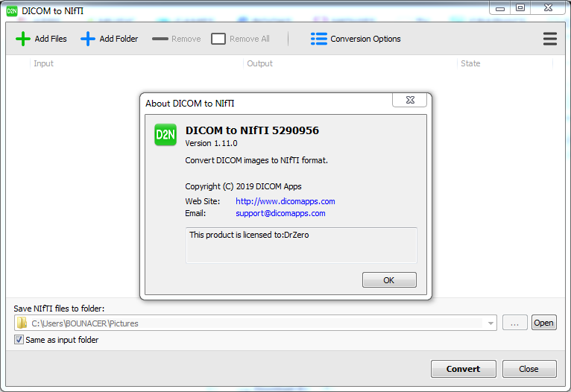Click the Version 1.11.0 text
571x392 pixels.
pyautogui.click(x=211, y=143)
